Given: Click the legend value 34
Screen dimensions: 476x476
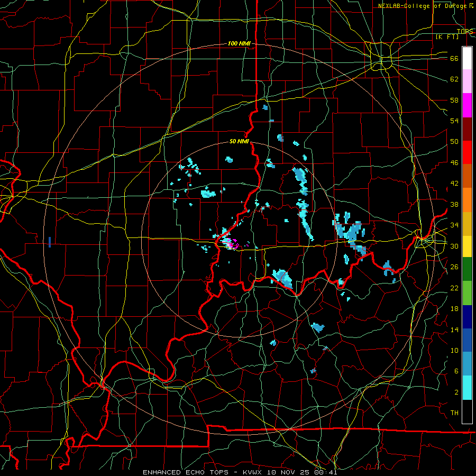Looking at the screenshot, I should click(454, 225).
